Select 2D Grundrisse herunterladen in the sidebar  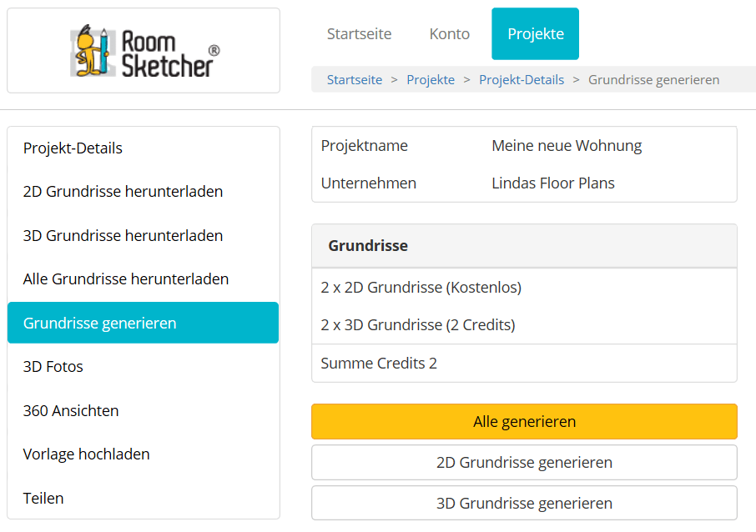(x=123, y=192)
